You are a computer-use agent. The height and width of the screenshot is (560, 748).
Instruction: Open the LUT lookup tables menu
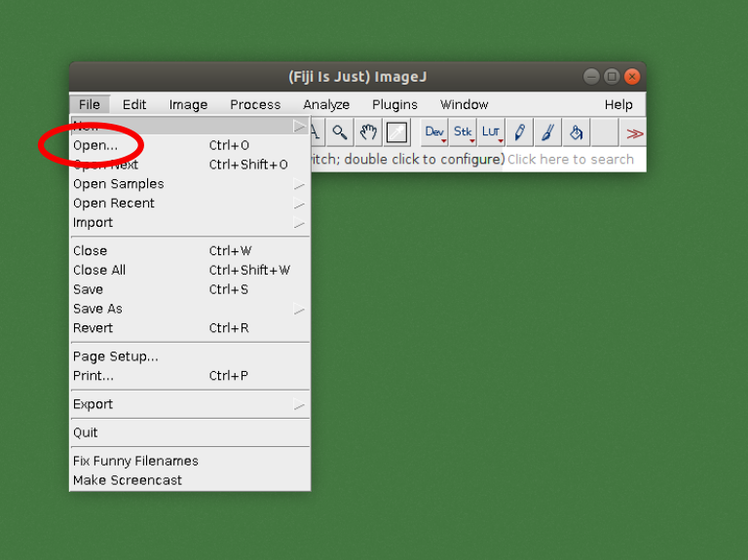(x=491, y=132)
